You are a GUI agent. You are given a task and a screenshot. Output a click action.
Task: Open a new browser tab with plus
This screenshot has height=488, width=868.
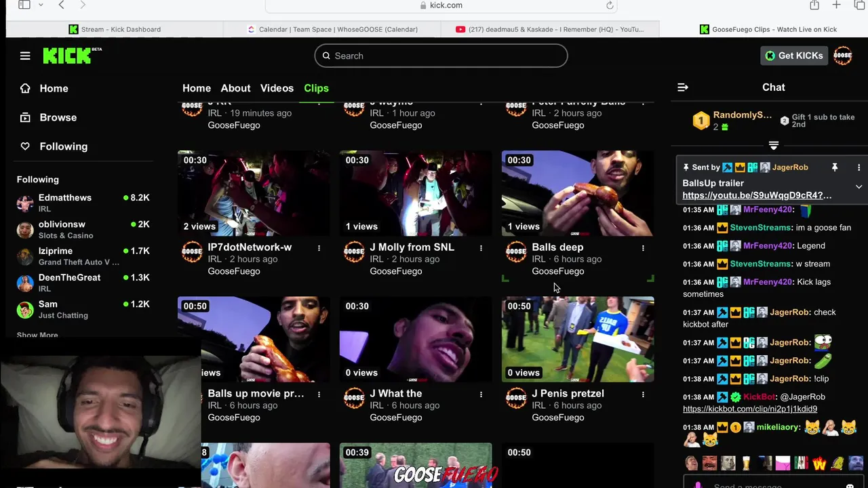[x=837, y=5]
